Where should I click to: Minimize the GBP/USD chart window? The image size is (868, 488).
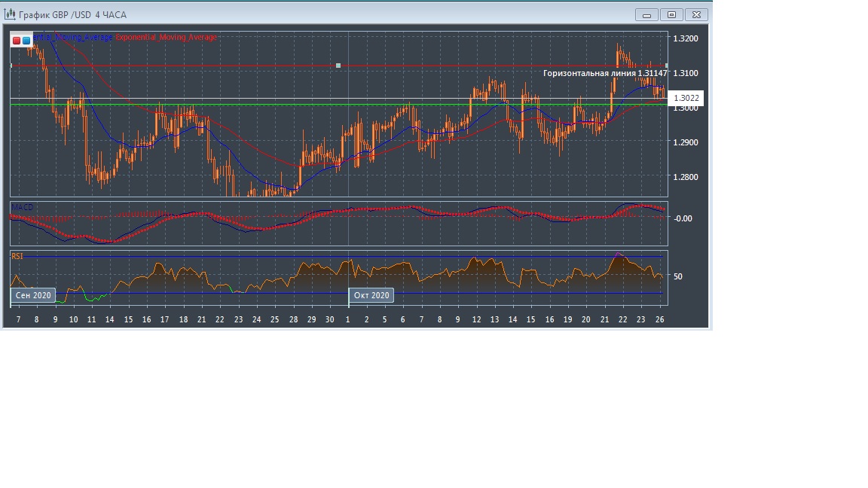[x=646, y=14]
